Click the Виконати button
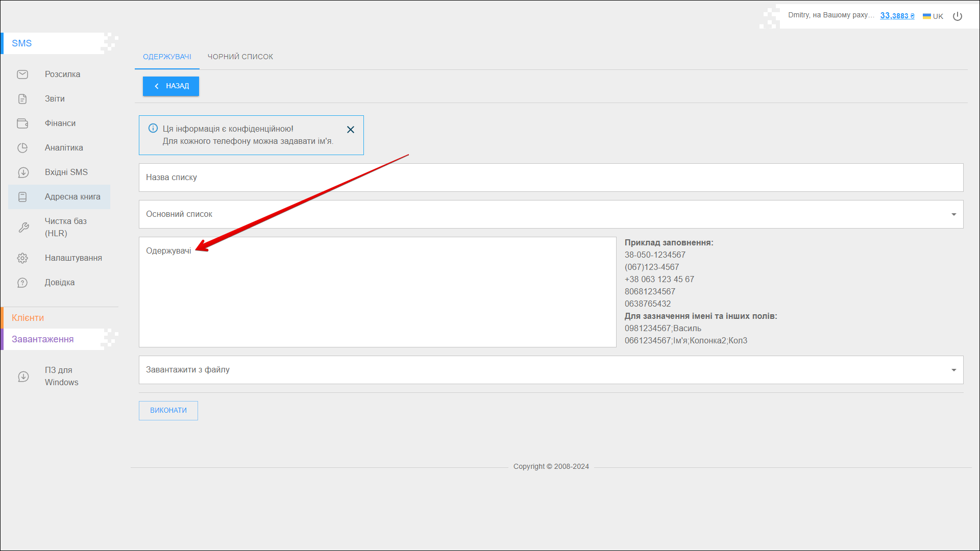The height and width of the screenshot is (551, 980). click(x=168, y=411)
